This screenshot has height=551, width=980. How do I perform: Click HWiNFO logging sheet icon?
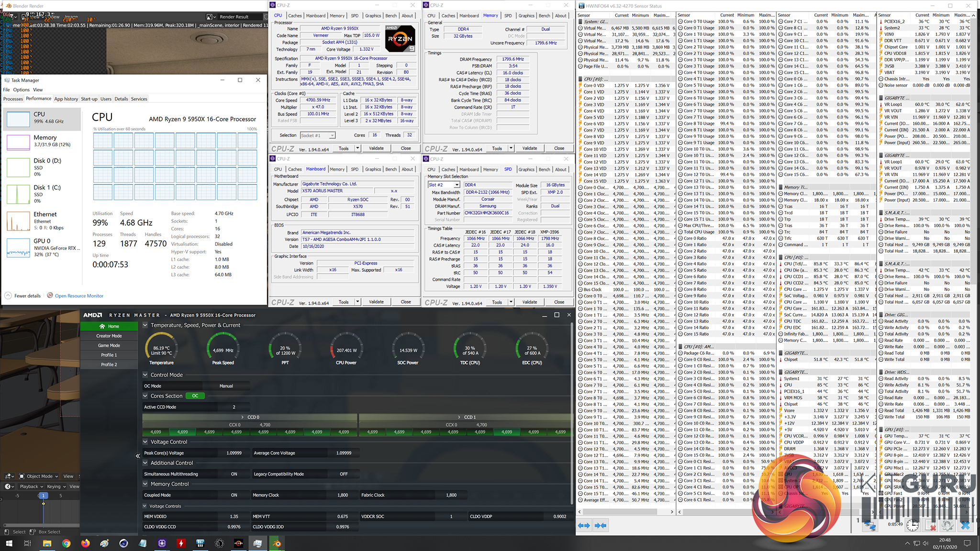click(x=930, y=525)
